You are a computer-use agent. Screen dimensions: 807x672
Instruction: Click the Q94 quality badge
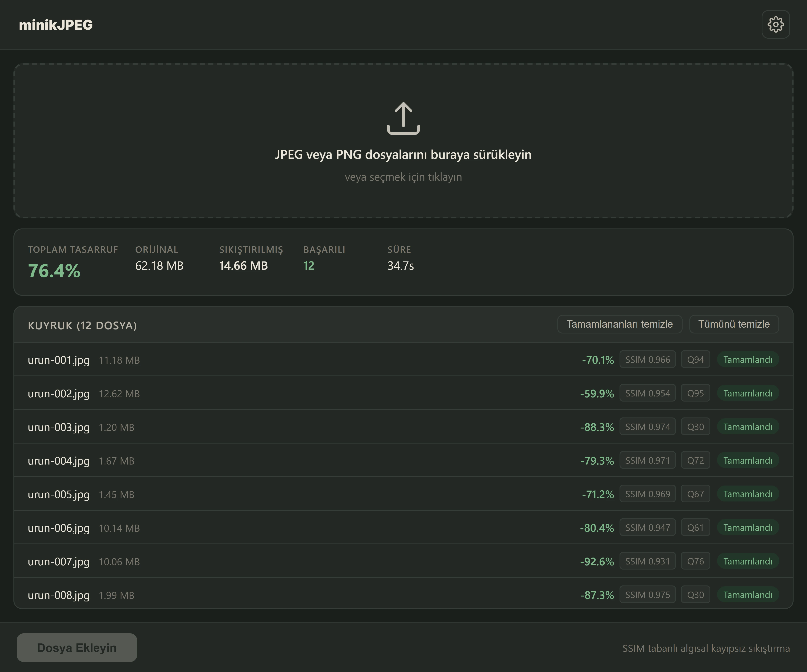696,360
